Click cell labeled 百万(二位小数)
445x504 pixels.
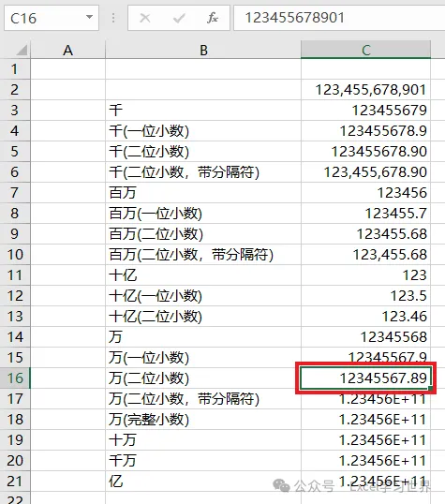[x=203, y=233]
